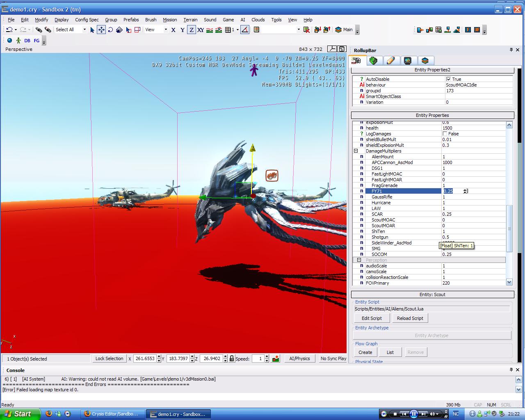The image size is (525, 420).
Task: Click the Reload Script button
Action: pos(410,318)
